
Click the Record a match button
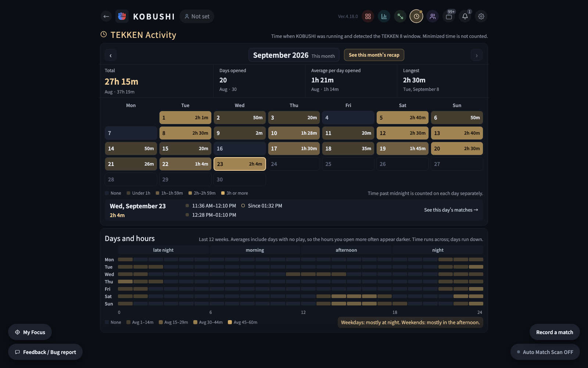coord(555,332)
